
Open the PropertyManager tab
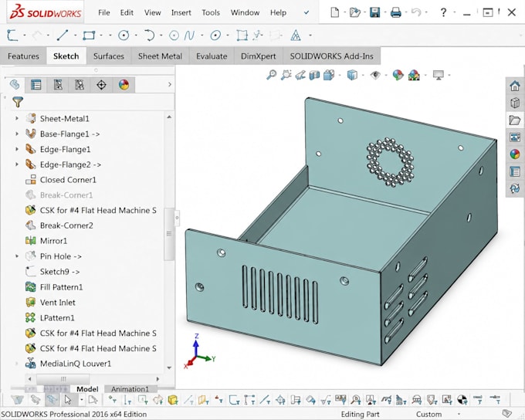(36, 85)
